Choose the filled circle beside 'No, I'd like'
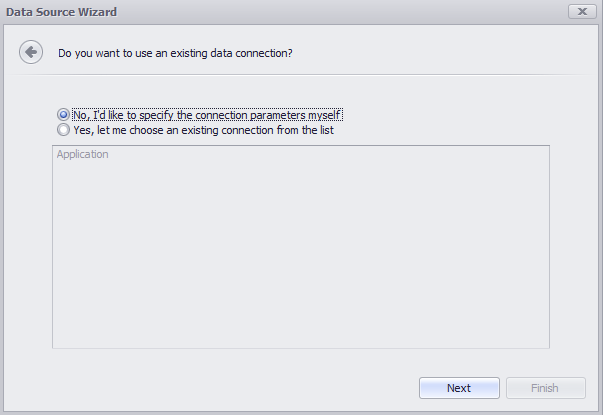 tap(63, 115)
